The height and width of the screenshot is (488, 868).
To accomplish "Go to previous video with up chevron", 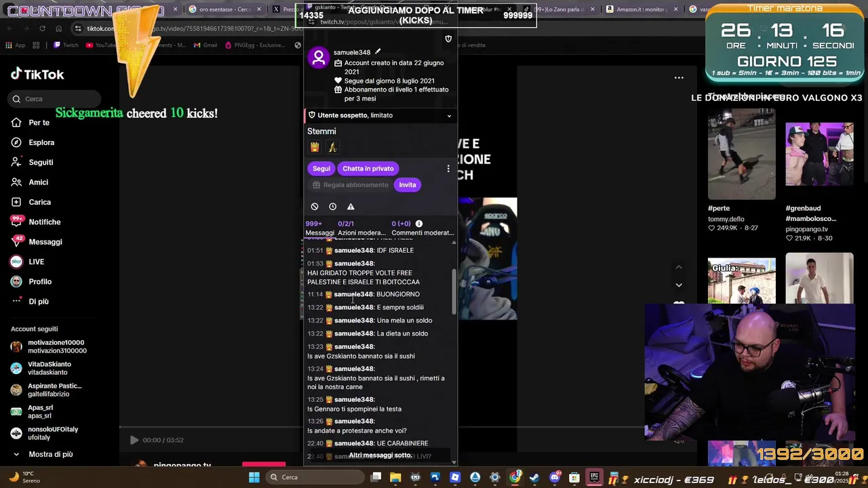I will [x=679, y=267].
